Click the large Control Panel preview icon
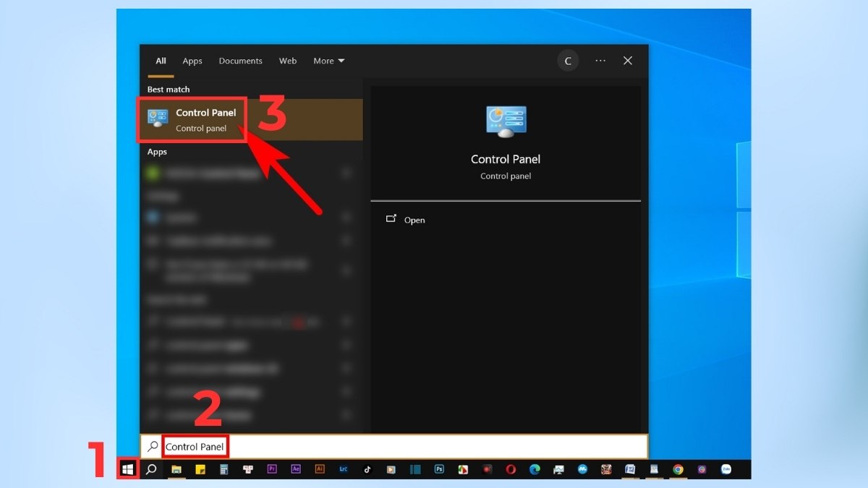The image size is (868, 488). point(506,121)
